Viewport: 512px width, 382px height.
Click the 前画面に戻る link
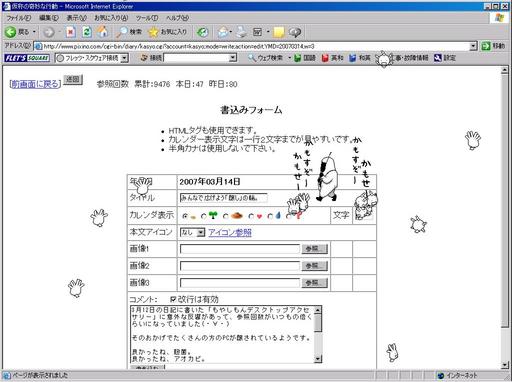[x=35, y=84]
